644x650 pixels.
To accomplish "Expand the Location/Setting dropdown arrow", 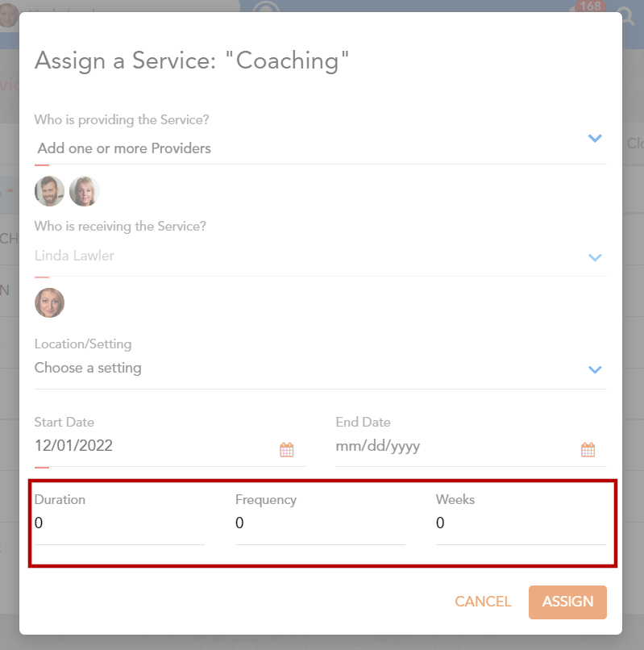I will [x=595, y=370].
